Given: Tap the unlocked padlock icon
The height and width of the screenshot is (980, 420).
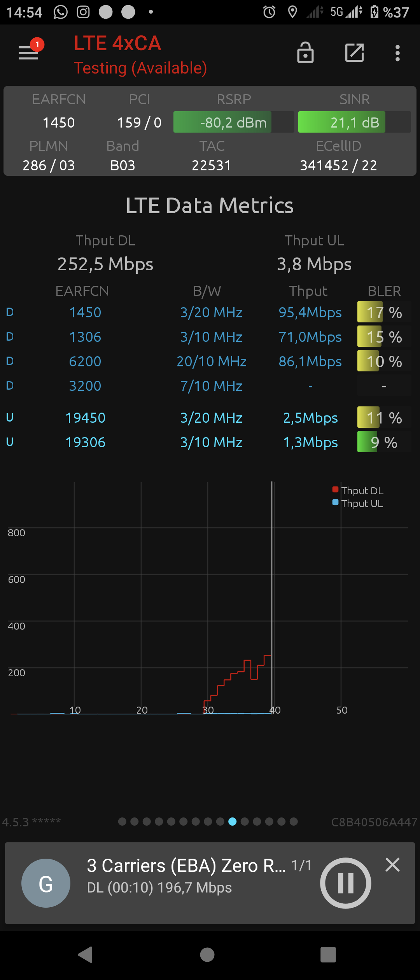Looking at the screenshot, I should coord(305,52).
